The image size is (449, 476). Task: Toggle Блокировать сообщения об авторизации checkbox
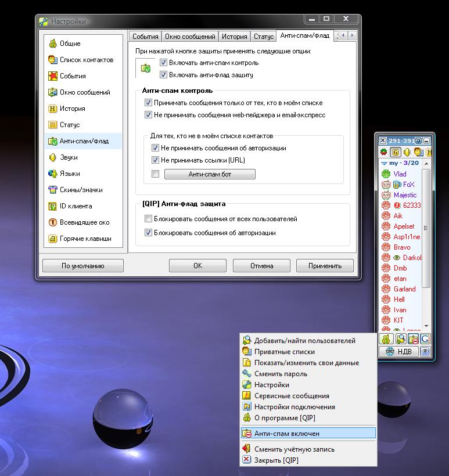(x=148, y=233)
